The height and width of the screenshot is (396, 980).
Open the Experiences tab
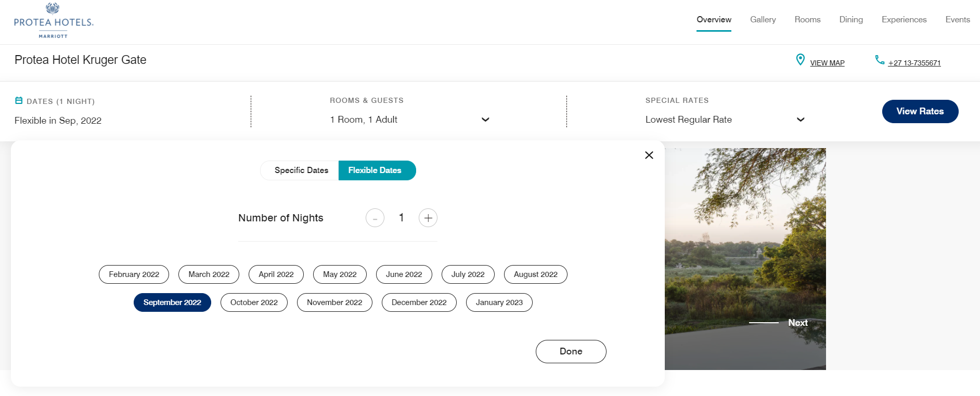[904, 20]
